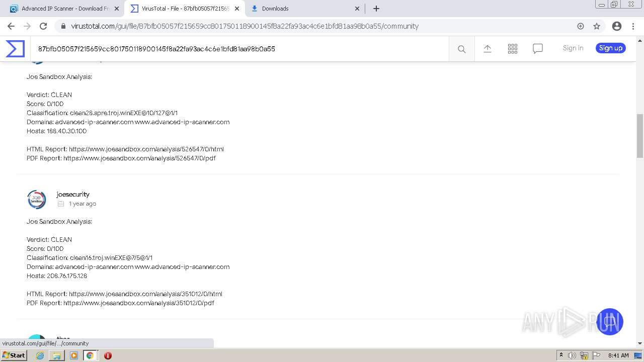Image resolution: width=644 pixels, height=362 pixels.
Task: Click the '1 year ago' timestamp
Action: pos(83,204)
